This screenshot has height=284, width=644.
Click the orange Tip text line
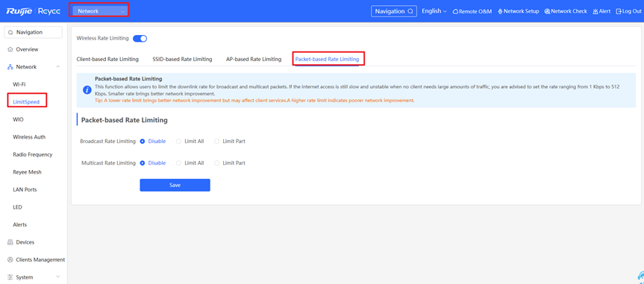click(x=254, y=101)
